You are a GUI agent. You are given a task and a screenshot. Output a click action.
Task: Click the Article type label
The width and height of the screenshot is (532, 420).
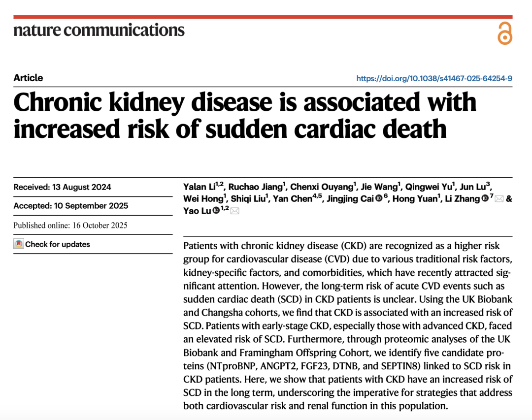coord(28,78)
